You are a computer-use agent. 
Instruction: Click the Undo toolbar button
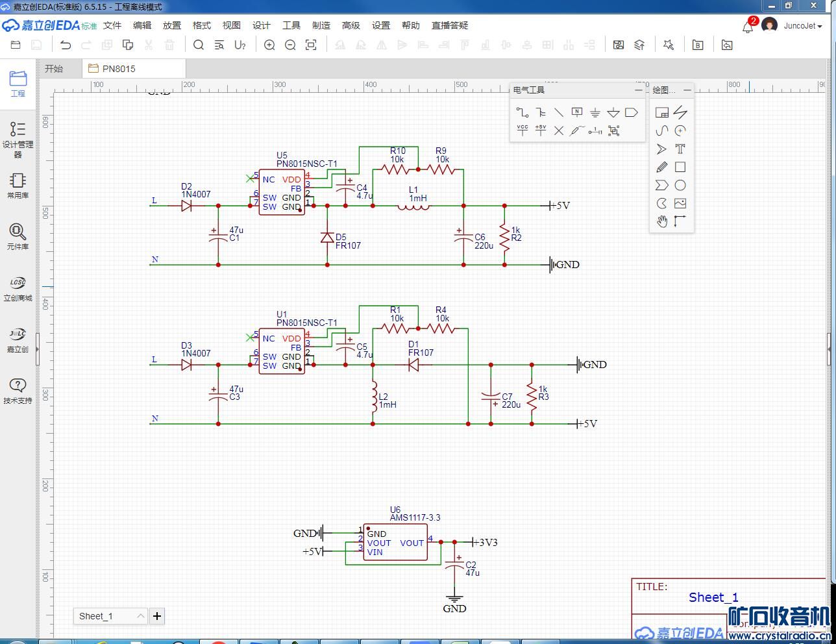tap(66, 45)
